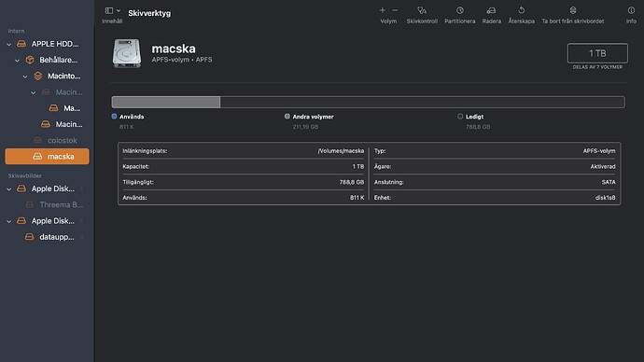Click Ta bort från skrivbordet unmount icon
This screenshot has width=644, height=362.
point(572,10)
